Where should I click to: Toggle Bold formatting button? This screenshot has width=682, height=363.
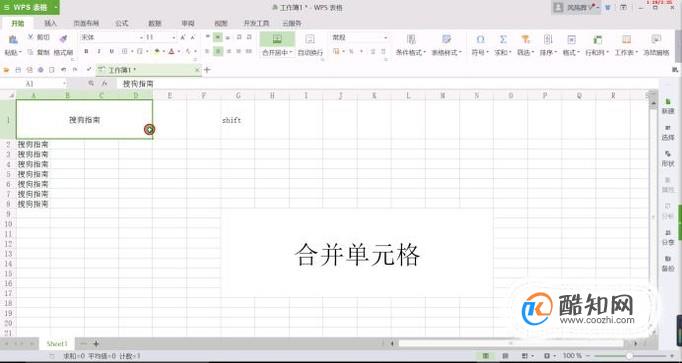[x=86, y=51]
